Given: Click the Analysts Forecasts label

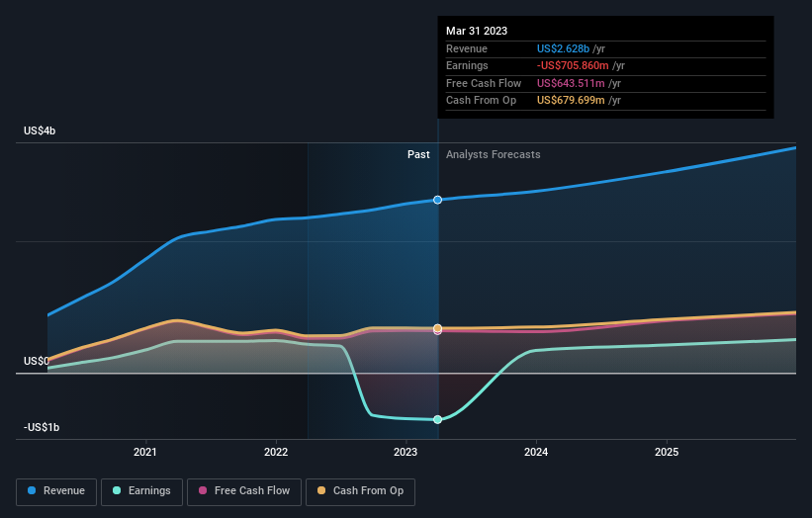Looking at the screenshot, I should (x=493, y=155).
